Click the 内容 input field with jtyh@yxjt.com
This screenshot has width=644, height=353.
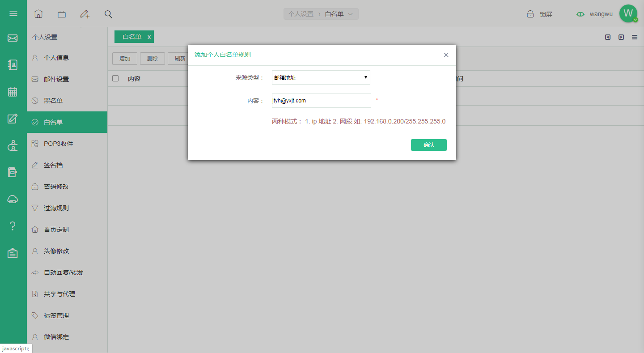tap(322, 101)
